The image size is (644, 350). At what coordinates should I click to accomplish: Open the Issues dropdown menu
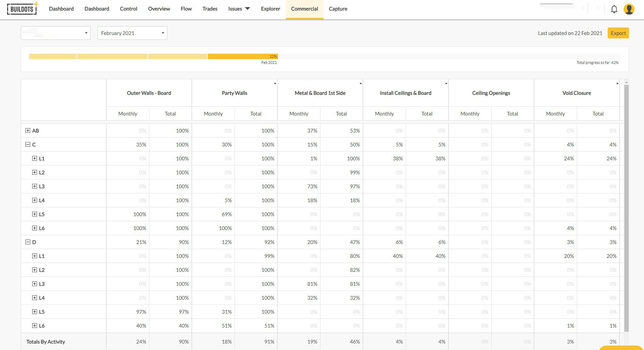[239, 9]
